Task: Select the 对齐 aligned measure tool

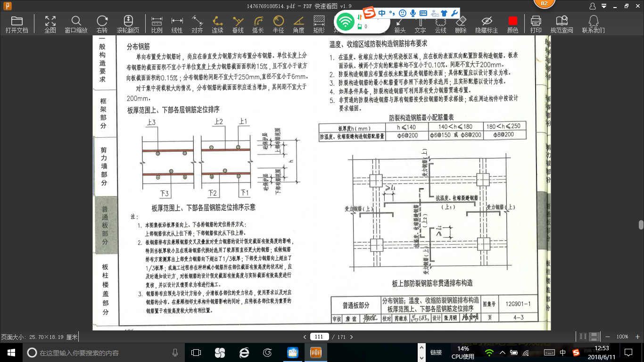Action: click(197, 25)
